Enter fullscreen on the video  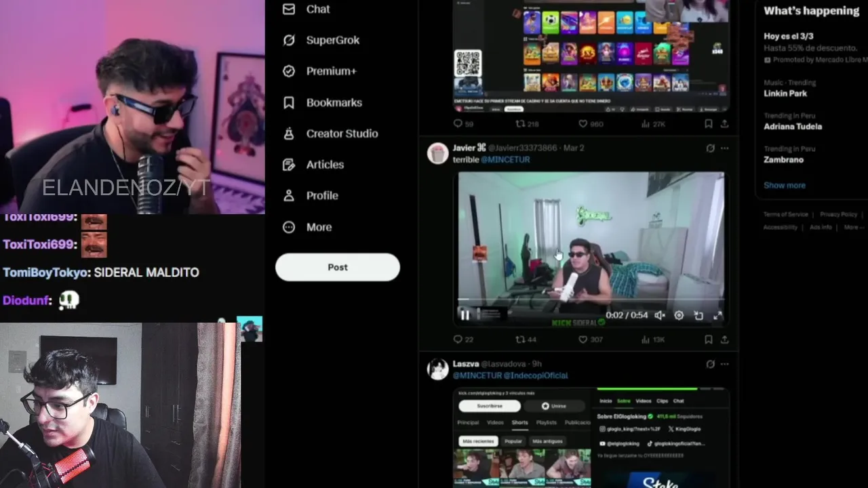point(717,315)
